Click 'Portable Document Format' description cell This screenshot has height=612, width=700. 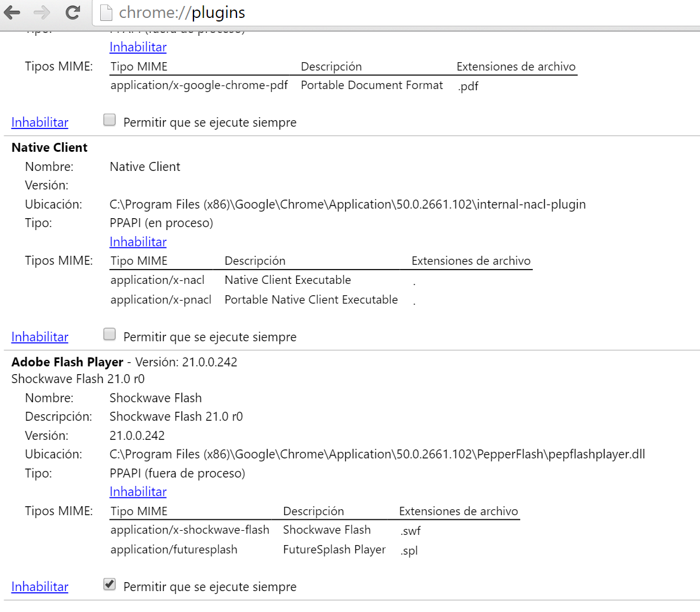click(372, 85)
